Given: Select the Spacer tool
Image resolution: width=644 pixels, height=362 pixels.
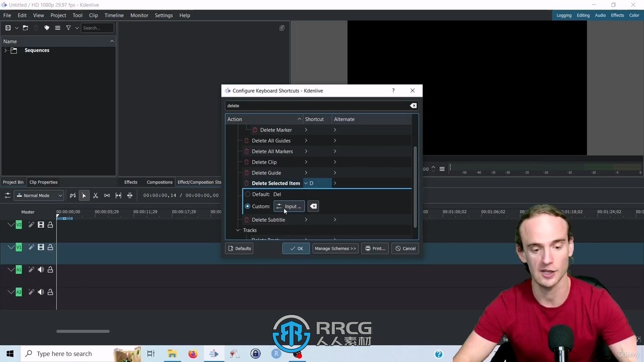Looking at the screenshot, I should (x=107, y=195).
